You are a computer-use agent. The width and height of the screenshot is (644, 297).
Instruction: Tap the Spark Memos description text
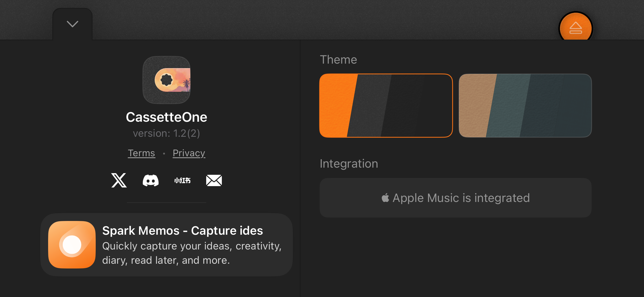tap(192, 253)
